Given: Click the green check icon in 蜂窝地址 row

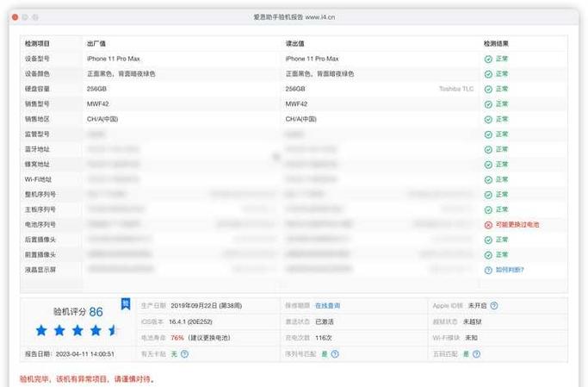Looking at the screenshot, I should pos(488,165).
